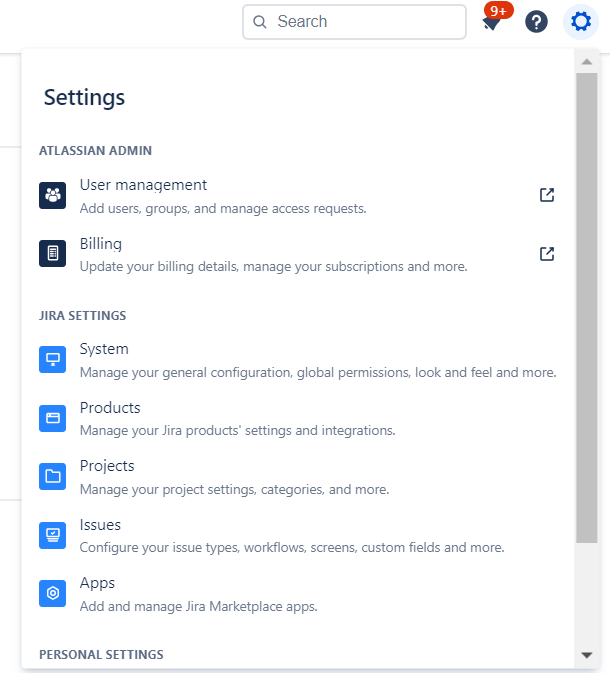Click the Apps hexagon icon
The image size is (610, 673).
click(x=52, y=593)
